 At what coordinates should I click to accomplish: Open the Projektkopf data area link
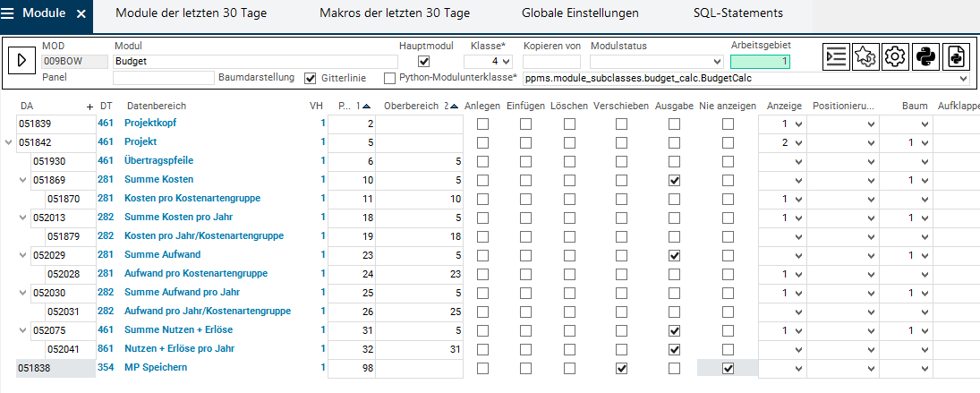pos(150,123)
